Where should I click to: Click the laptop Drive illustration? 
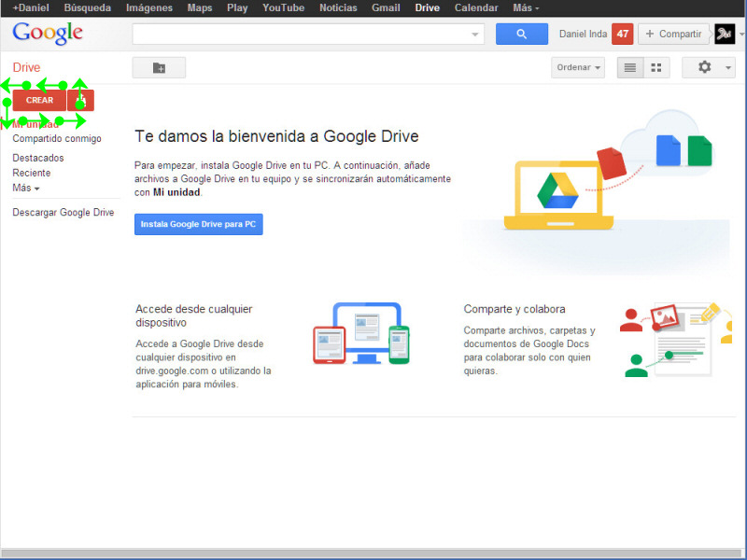(x=558, y=195)
